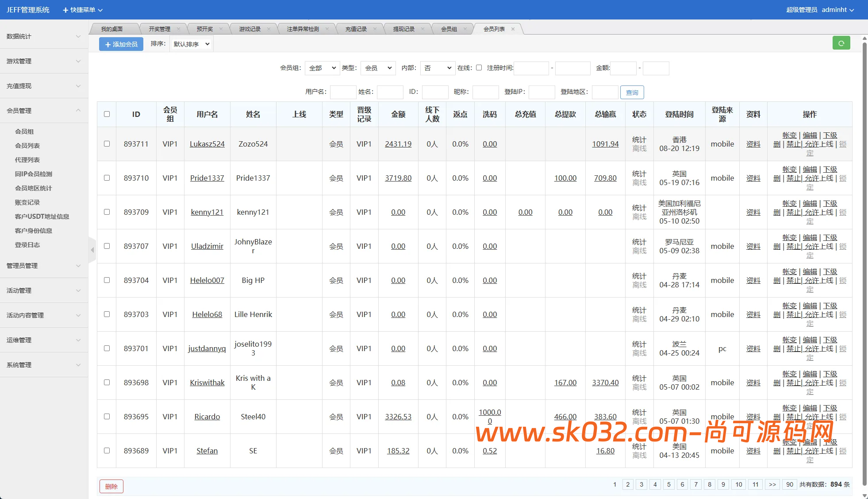Click the 查询 search button
This screenshot has height=499, width=868.
coord(632,92)
